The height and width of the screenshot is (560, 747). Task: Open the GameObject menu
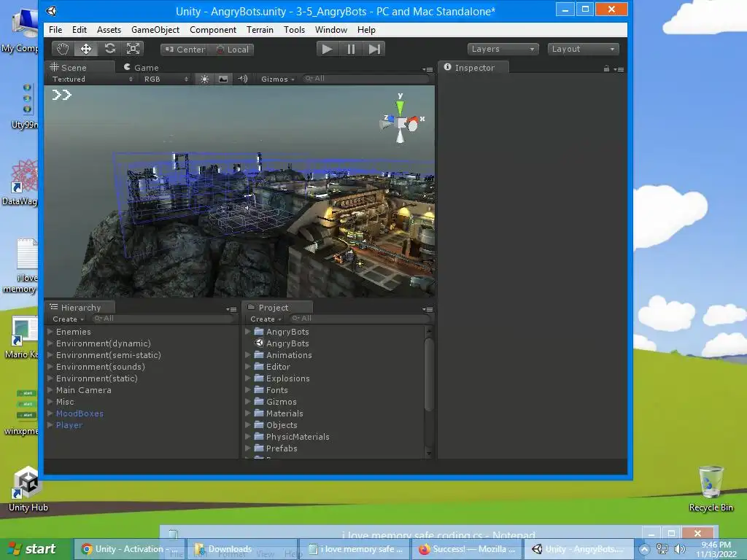pos(155,29)
